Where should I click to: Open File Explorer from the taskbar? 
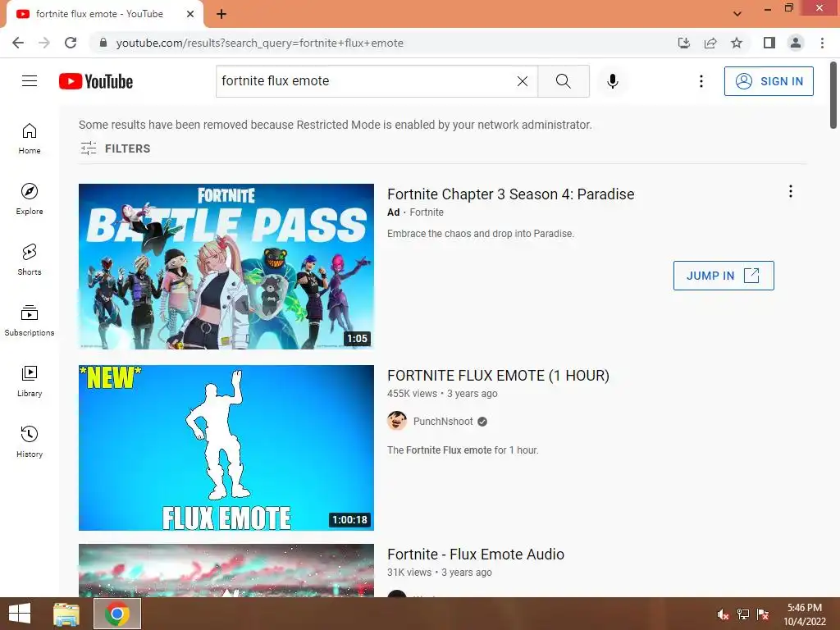66,614
